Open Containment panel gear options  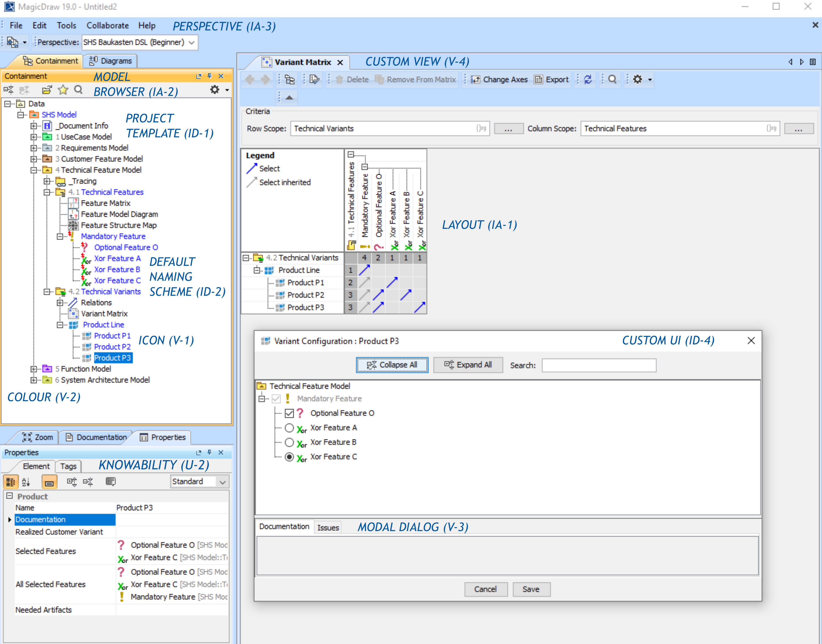click(x=215, y=90)
